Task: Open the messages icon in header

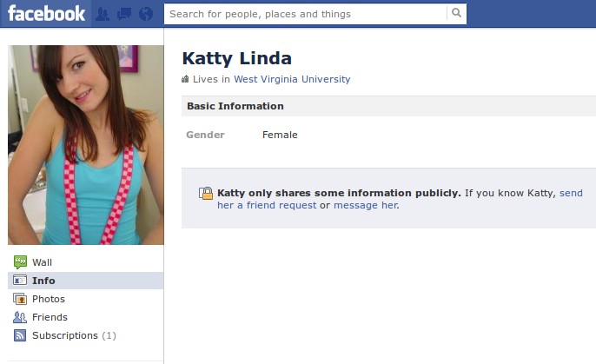Action: pyautogui.click(x=124, y=14)
